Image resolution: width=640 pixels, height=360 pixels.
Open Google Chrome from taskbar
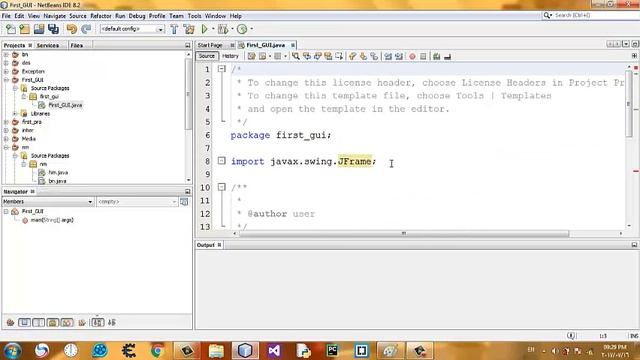tap(158, 351)
